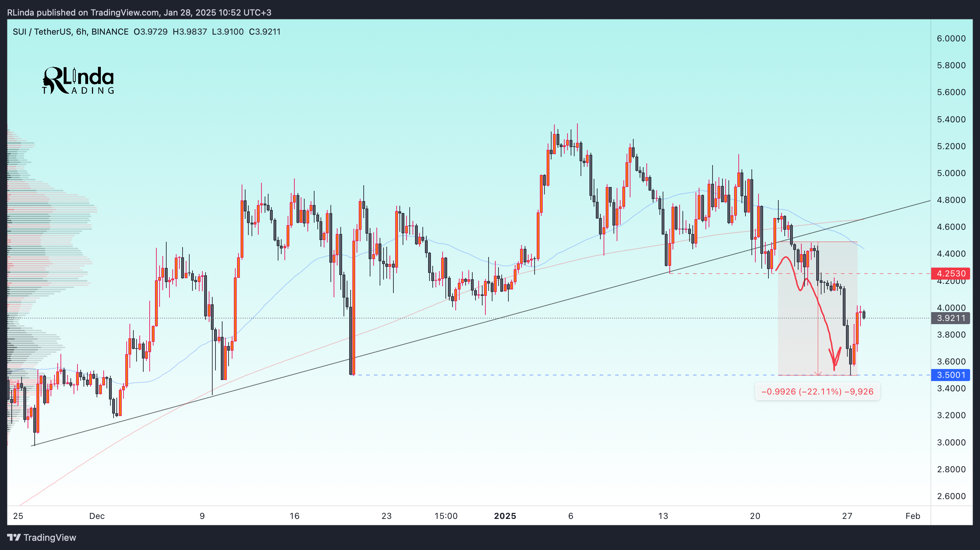Click the SUI / TetherUS symbol title

coord(42,31)
